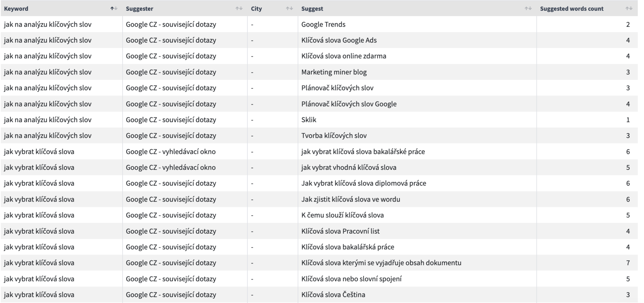
Task: Select the "Google Trends" suggestion cell
Action: 323,24
